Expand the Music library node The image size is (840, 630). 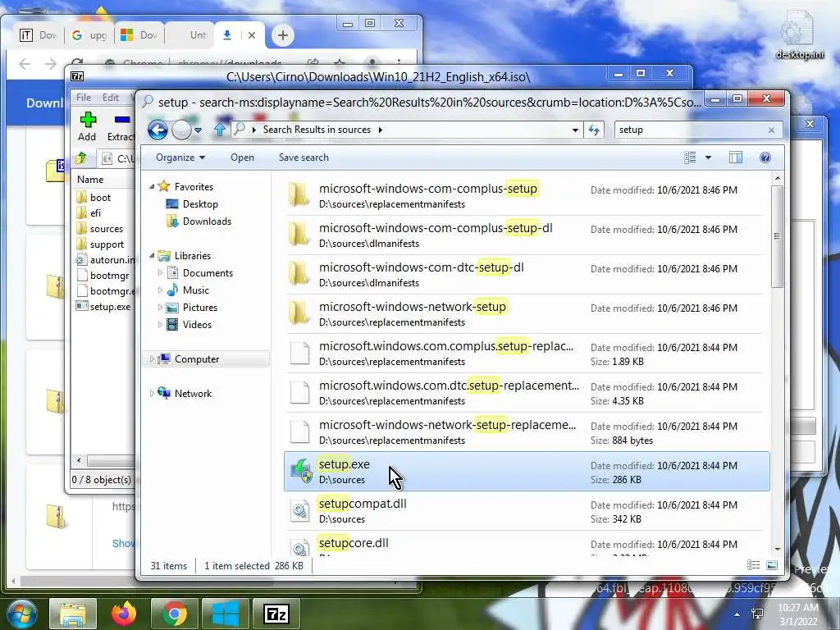[160, 290]
